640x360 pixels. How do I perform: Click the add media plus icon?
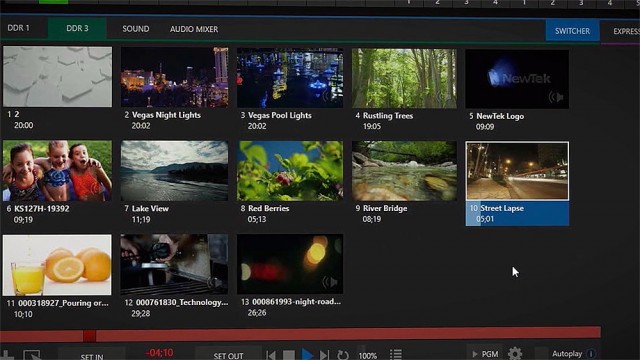(7, 355)
